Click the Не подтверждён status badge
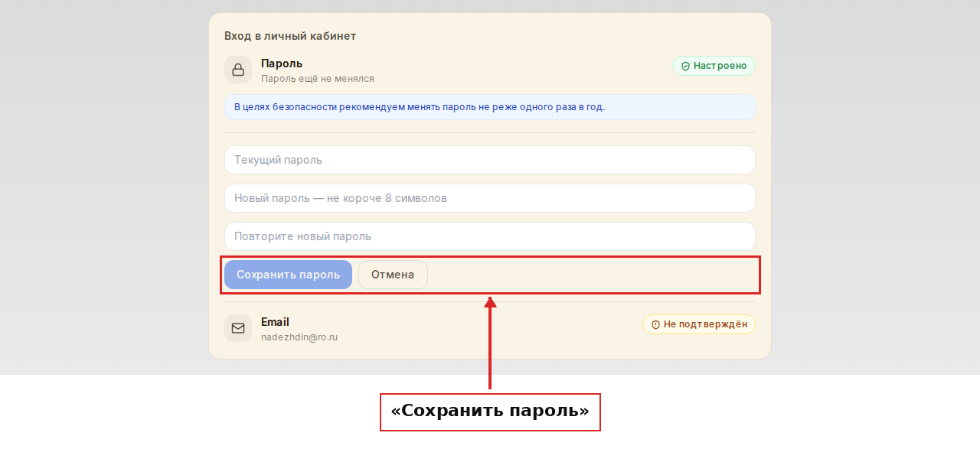980x449 pixels. point(699,324)
